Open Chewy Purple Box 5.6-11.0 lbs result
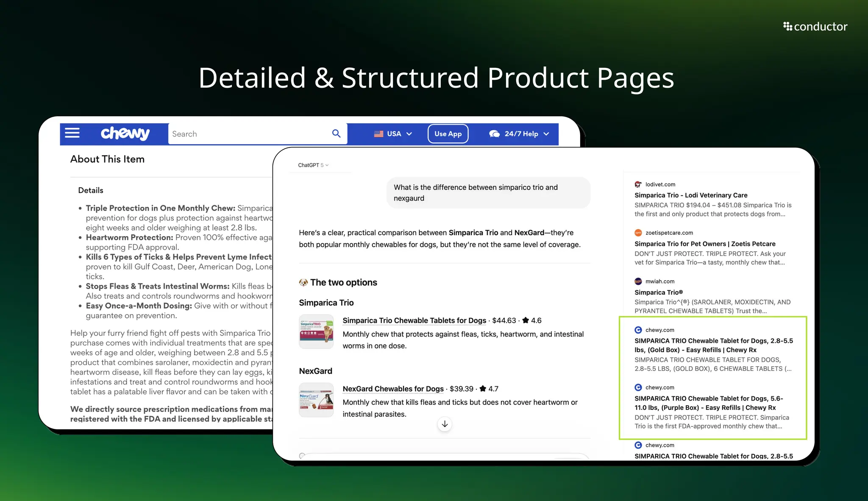 (x=709, y=403)
